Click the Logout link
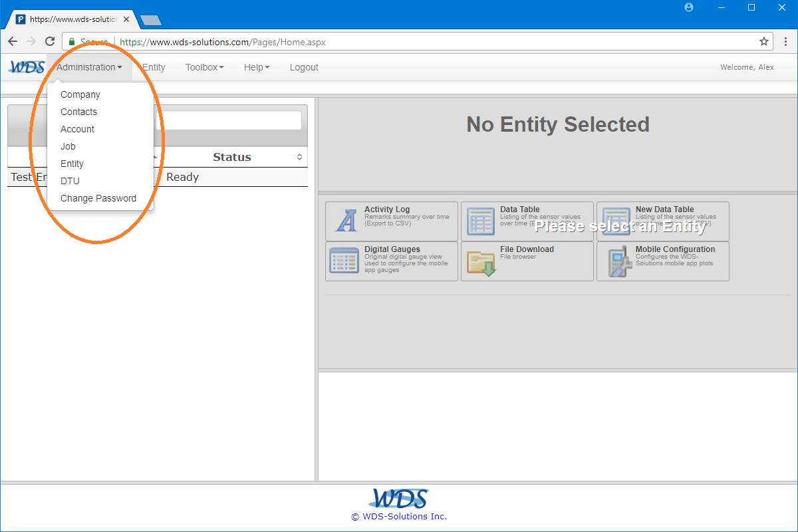Screen dimensions: 798x532 pos(304,67)
